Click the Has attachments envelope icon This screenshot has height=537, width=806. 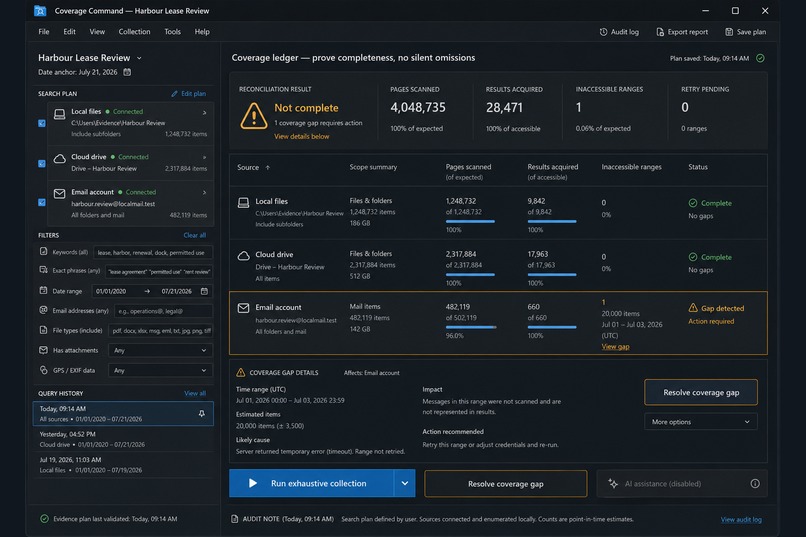[x=44, y=350]
